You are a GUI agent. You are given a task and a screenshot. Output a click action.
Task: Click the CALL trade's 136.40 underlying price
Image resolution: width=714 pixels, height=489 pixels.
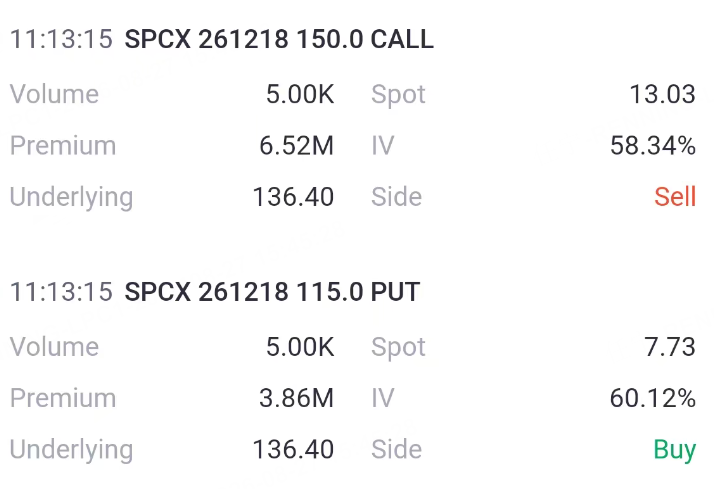tap(293, 197)
